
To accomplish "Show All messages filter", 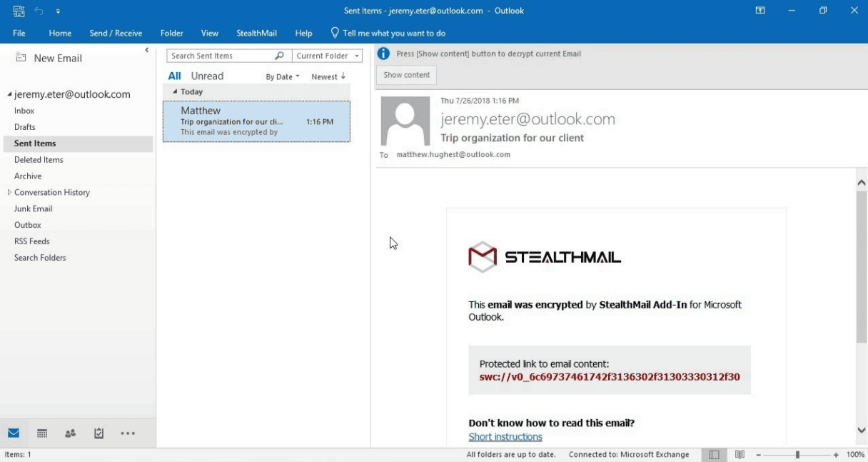I will [175, 76].
